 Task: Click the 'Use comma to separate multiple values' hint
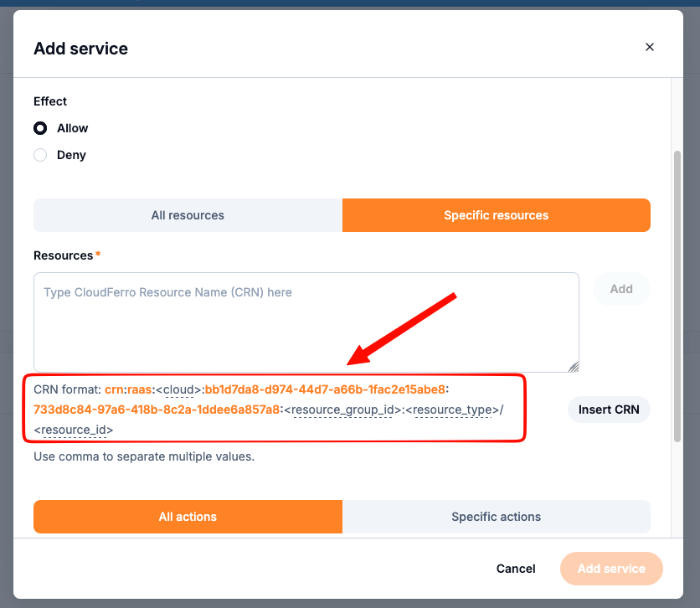[144, 456]
